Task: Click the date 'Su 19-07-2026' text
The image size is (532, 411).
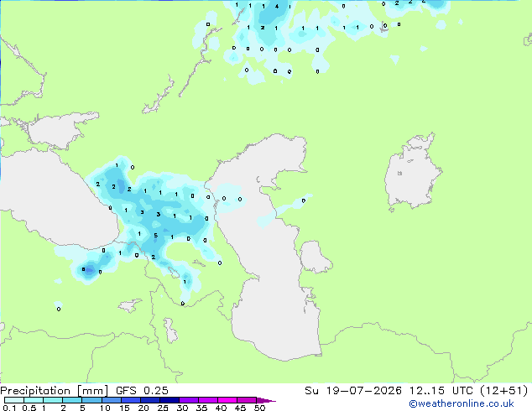Action: (353, 390)
